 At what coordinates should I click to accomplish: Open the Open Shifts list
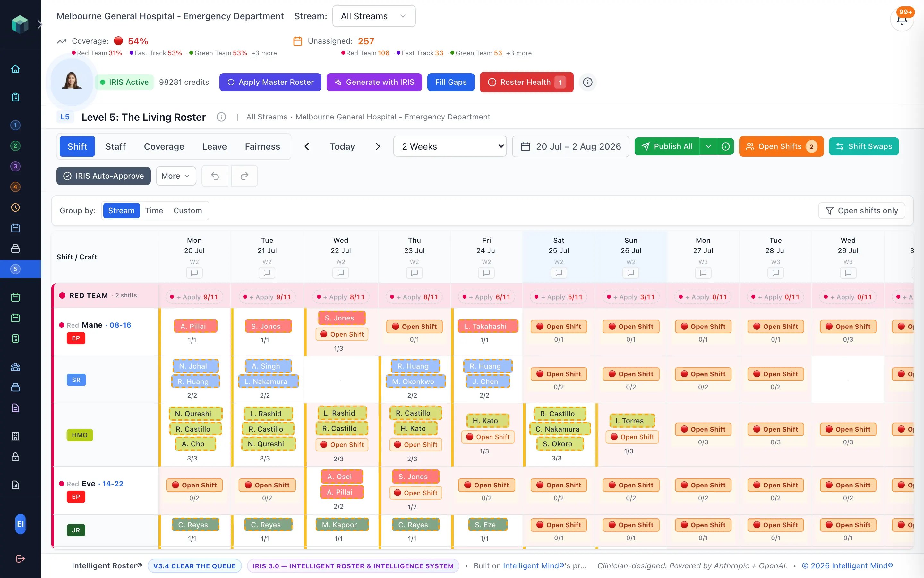pyautogui.click(x=781, y=146)
